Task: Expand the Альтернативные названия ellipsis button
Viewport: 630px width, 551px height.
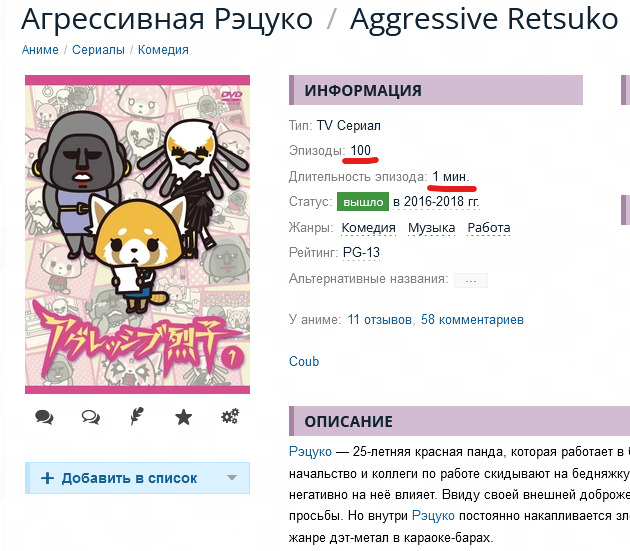Action: pos(470,281)
